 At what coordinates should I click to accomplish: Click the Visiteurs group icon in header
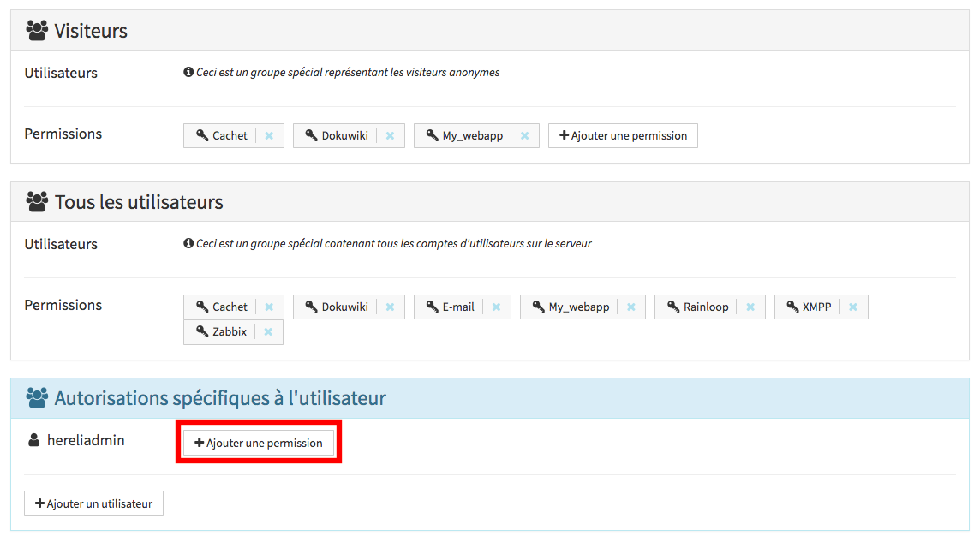(x=37, y=31)
